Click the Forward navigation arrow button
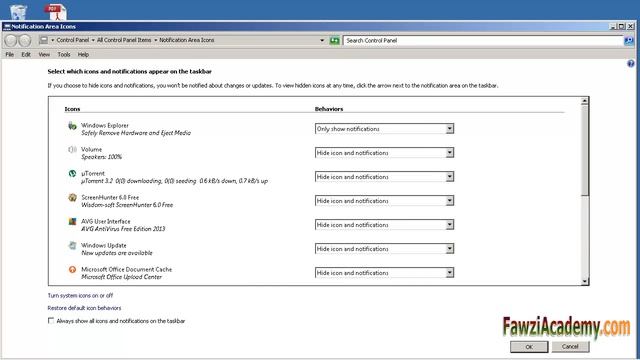 click(25, 40)
